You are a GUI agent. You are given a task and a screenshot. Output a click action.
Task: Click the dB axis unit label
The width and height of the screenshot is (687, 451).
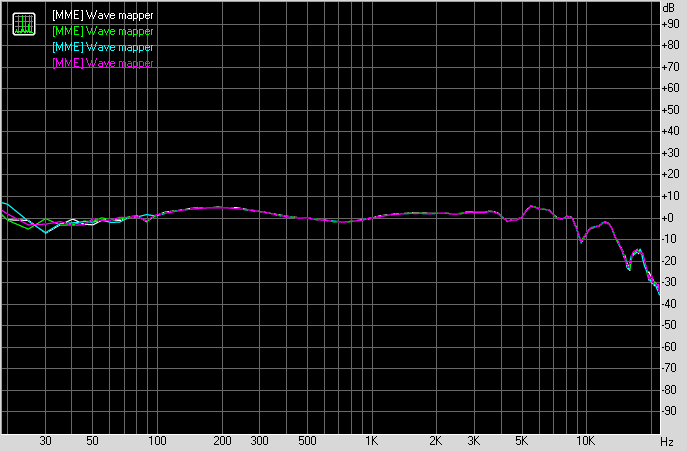(x=669, y=8)
